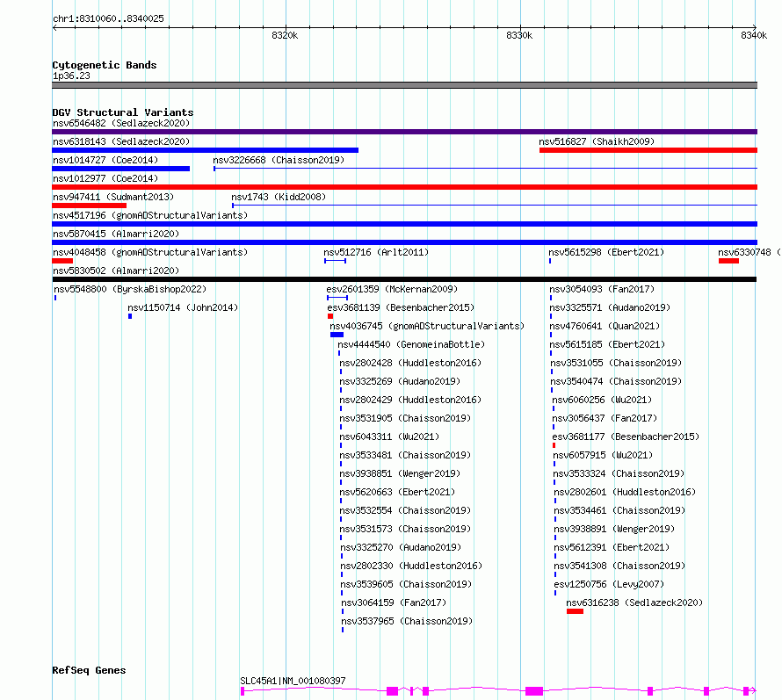Select nsv5620663 (Ebert2021) label
Image resolution: width=782 pixels, height=700 pixels.
(x=397, y=492)
